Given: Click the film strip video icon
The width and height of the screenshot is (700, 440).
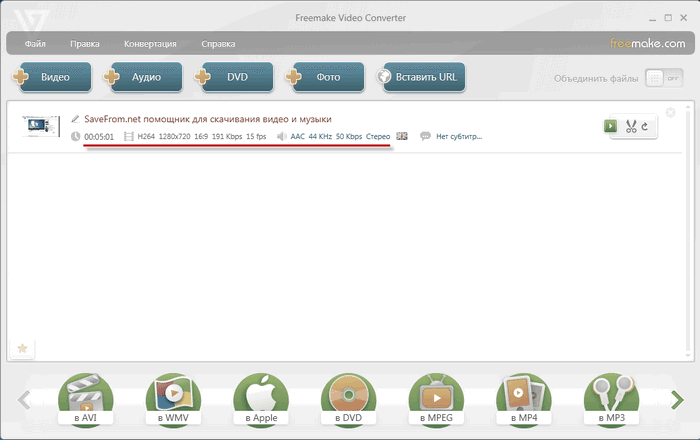Looking at the screenshot, I should 129,136.
